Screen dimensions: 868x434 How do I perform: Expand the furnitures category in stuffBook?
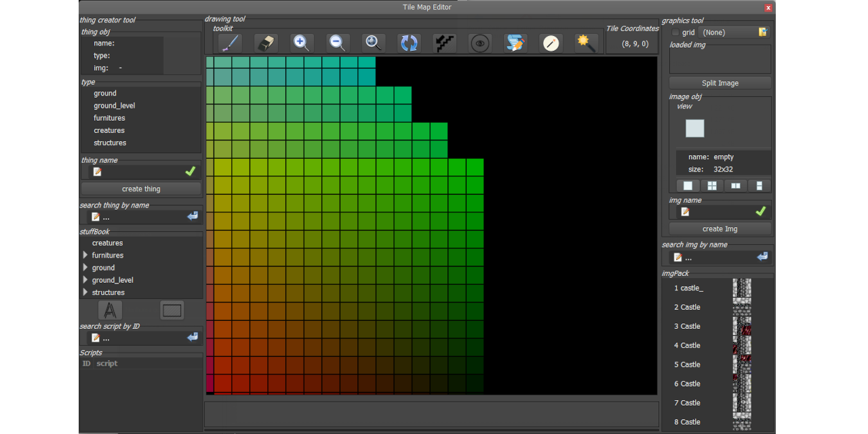pos(85,255)
